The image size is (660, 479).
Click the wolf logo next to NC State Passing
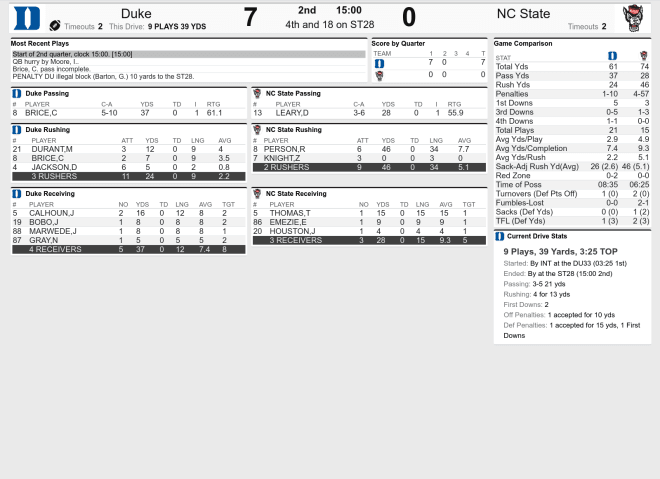[x=257, y=93]
